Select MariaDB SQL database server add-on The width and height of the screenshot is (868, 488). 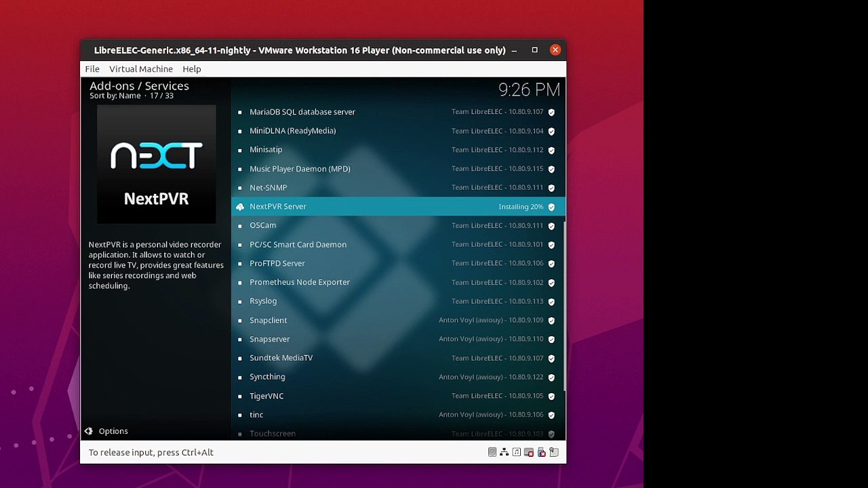398,112
